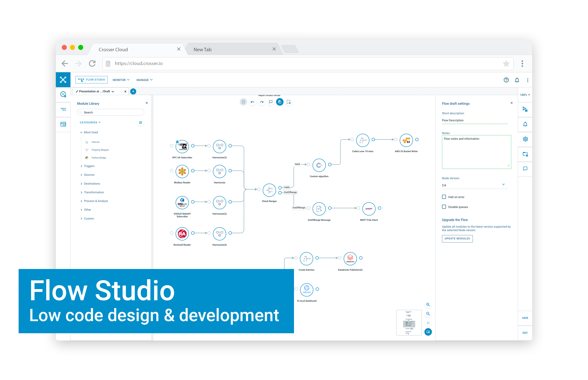Activate the rectangular selection tool on canvas

(x=289, y=102)
